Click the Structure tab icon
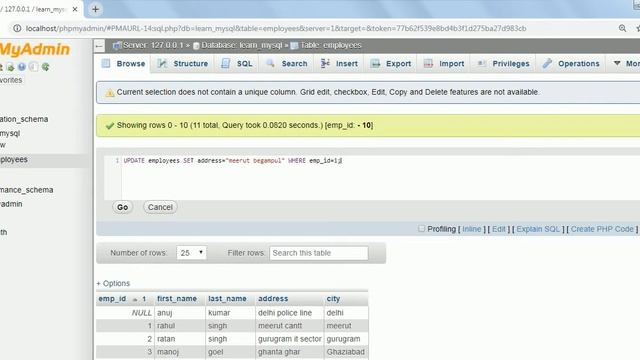This screenshot has height=360, width=640. coord(162,63)
